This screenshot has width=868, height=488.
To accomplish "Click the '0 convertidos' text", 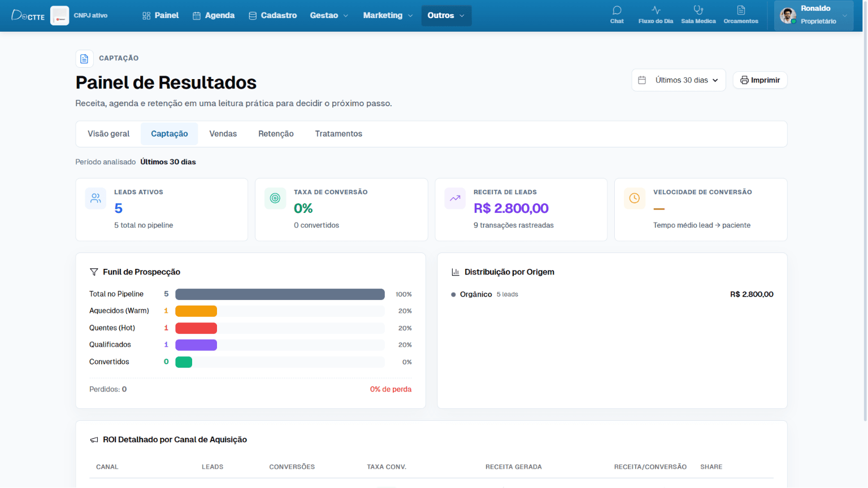I will pos(316,225).
